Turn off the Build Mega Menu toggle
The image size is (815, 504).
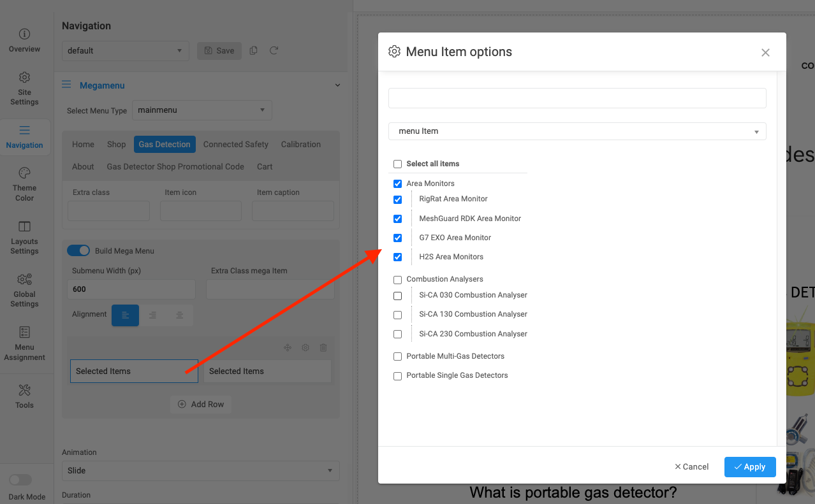[x=78, y=251]
